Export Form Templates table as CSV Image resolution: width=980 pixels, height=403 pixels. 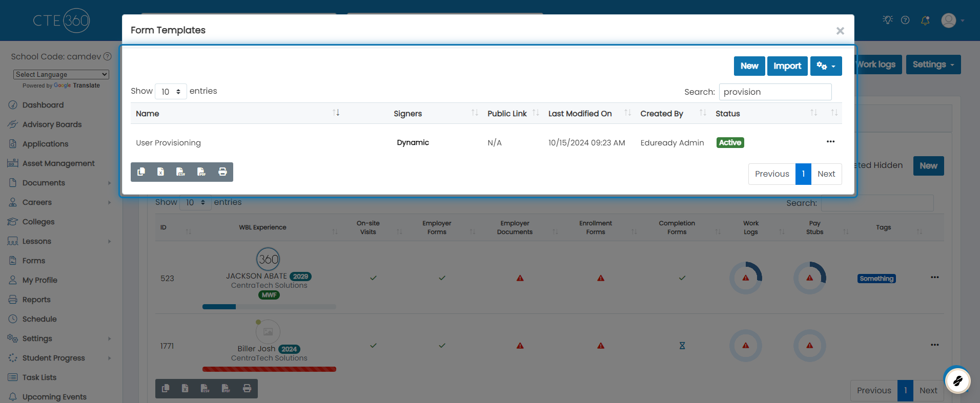pos(181,172)
